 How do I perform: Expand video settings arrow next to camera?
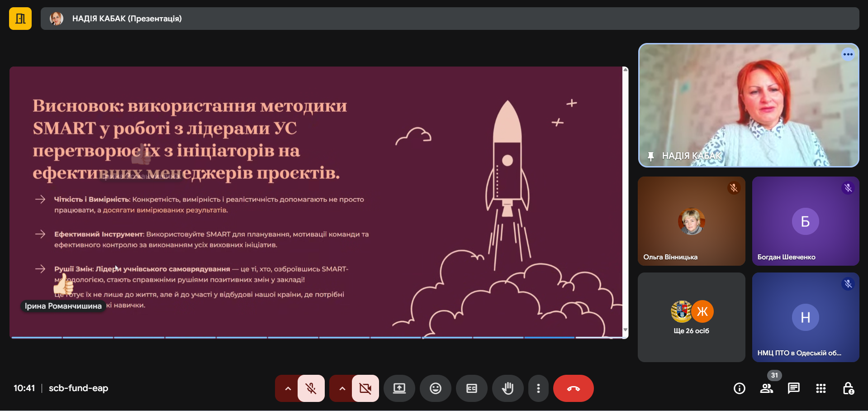click(342, 388)
